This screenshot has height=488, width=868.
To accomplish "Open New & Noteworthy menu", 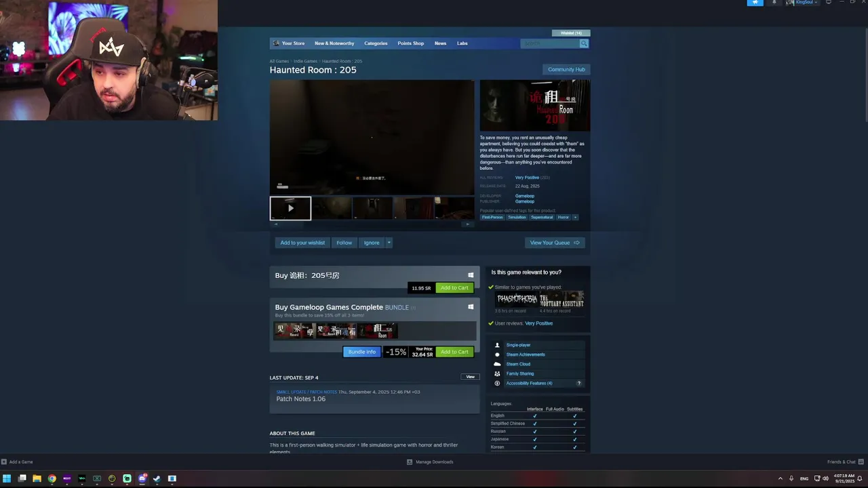I will click(334, 43).
